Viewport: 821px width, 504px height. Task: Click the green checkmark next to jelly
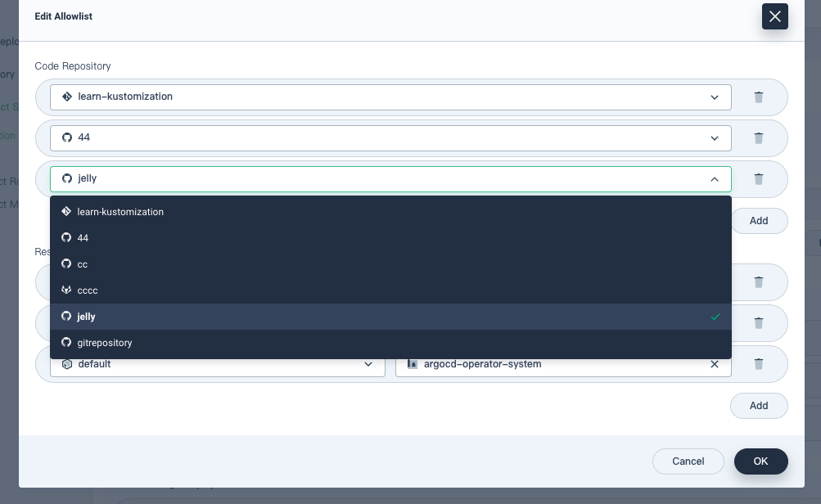tap(715, 317)
